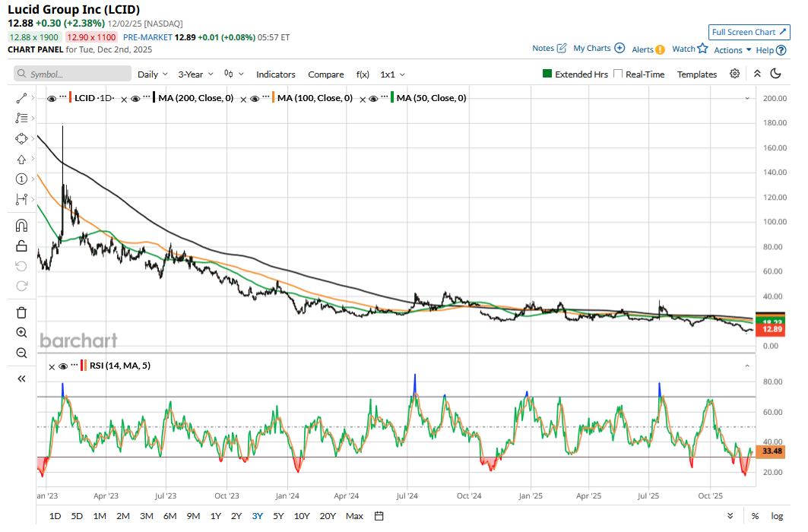
Task: Open the numbered label tool
Action: click(x=21, y=179)
